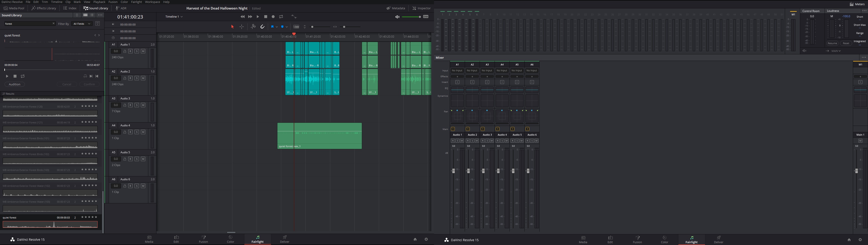Open the Metadata panel
Viewport: 868px width, 245px height.
click(x=396, y=8)
